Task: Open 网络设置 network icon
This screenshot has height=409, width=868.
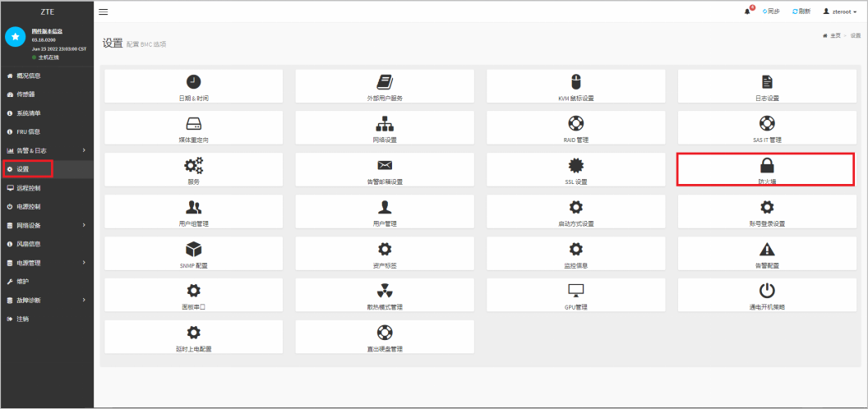Action: click(385, 123)
